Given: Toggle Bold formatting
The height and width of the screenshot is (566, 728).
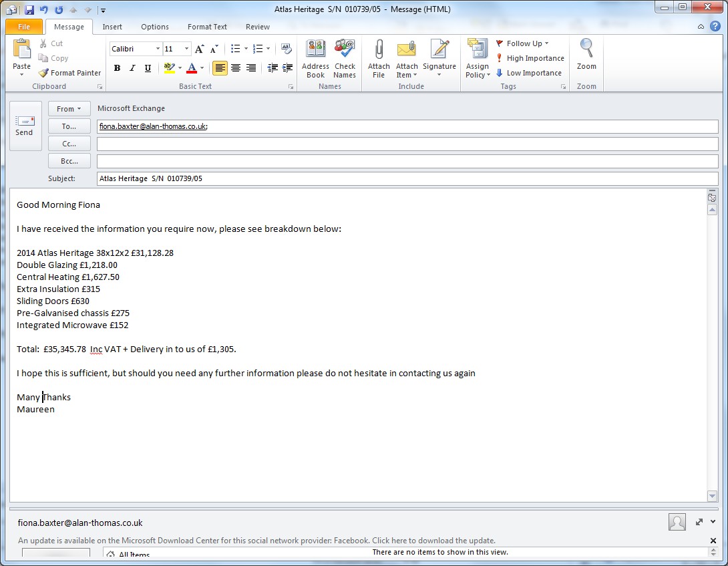Looking at the screenshot, I should (x=117, y=68).
